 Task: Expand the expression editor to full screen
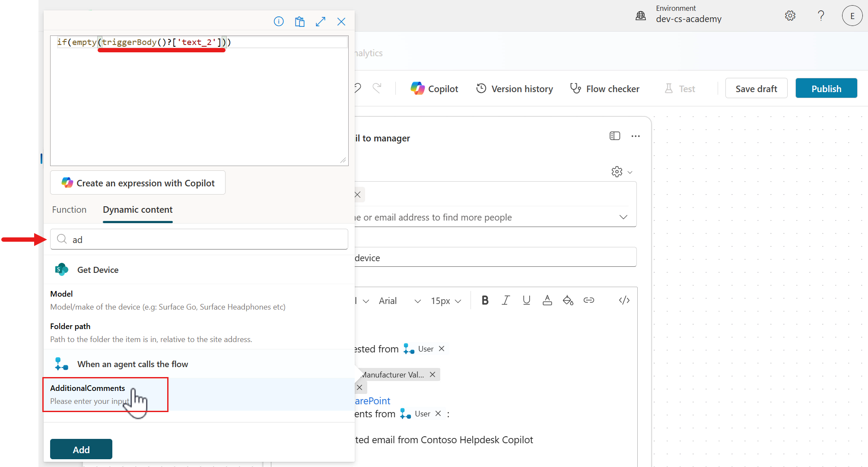click(321, 21)
